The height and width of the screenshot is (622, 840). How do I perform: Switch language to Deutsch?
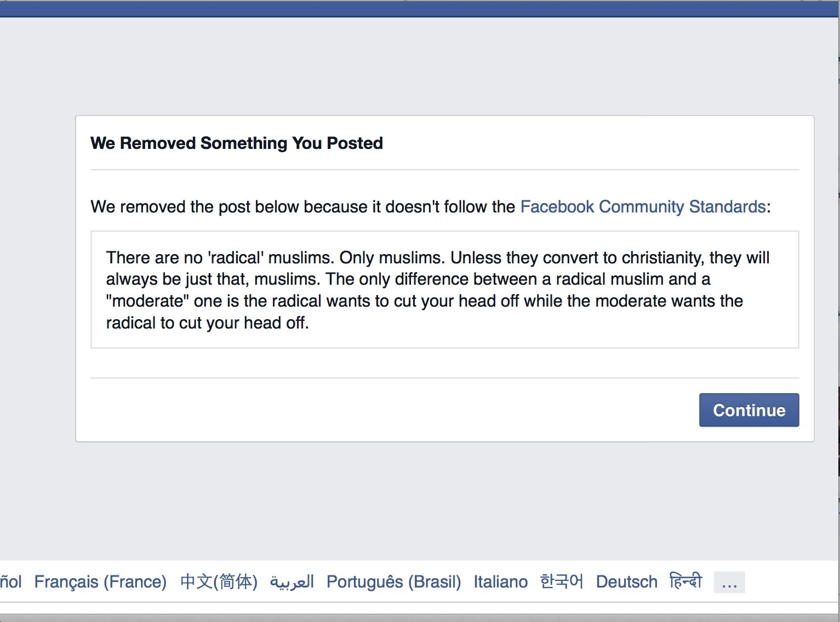pyautogui.click(x=626, y=581)
